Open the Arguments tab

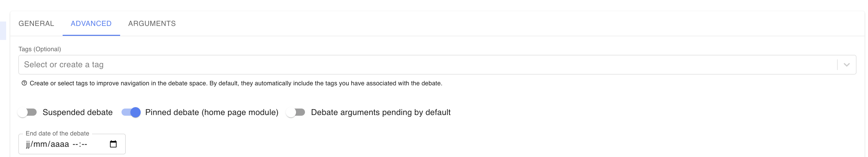(x=152, y=24)
